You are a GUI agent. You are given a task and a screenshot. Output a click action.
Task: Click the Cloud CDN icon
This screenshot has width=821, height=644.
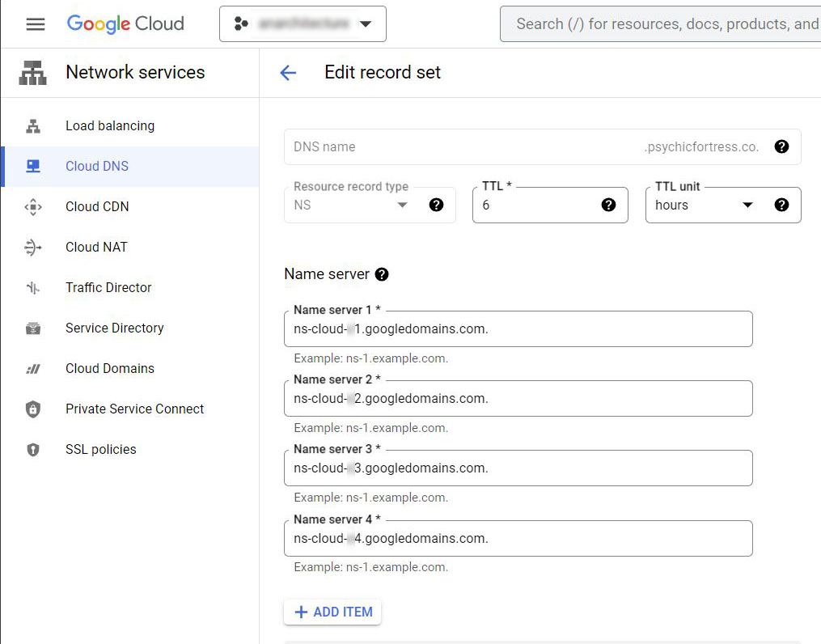click(x=33, y=207)
